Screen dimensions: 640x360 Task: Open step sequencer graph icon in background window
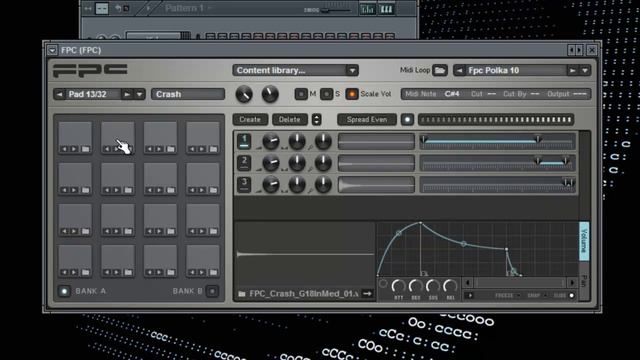367,9
